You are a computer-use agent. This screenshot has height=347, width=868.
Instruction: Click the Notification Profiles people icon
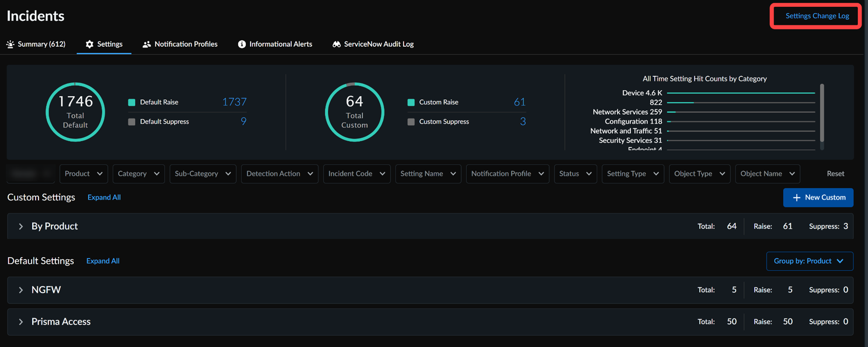[x=147, y=44]
